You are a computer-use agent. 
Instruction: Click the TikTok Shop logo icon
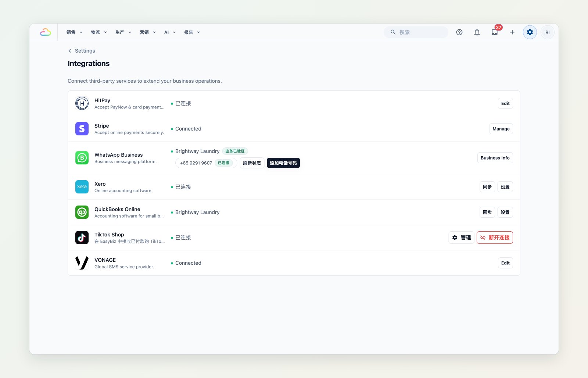coord(82,238)
